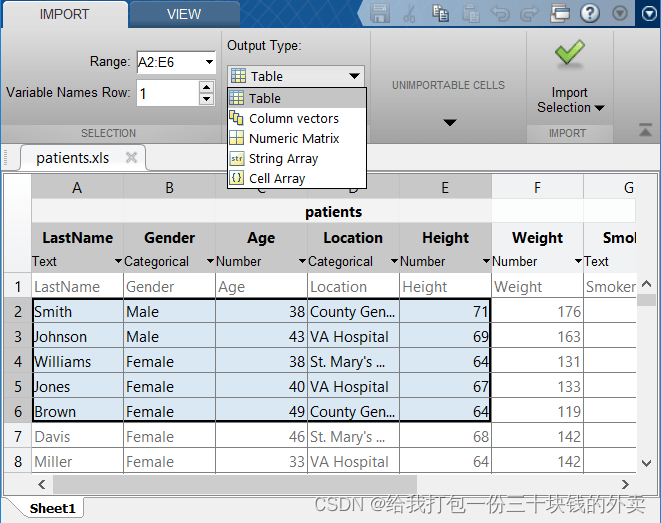Select column B header

pos(169,187)
